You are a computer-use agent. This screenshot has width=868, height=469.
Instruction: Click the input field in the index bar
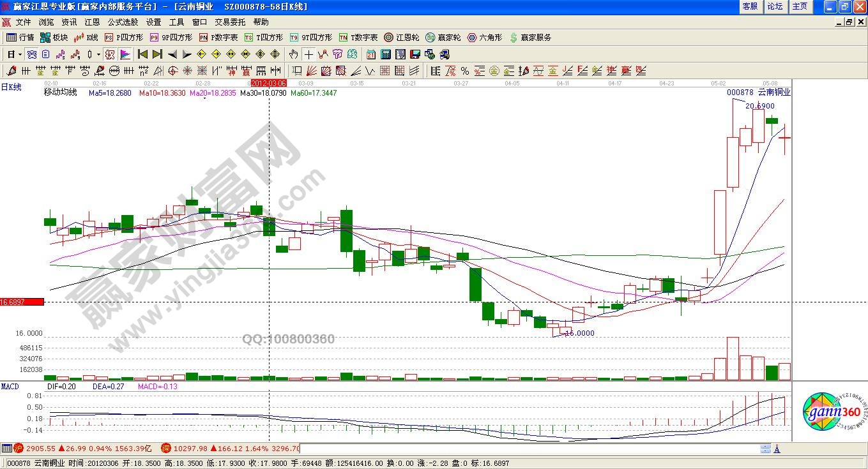(x=530, y=449)
